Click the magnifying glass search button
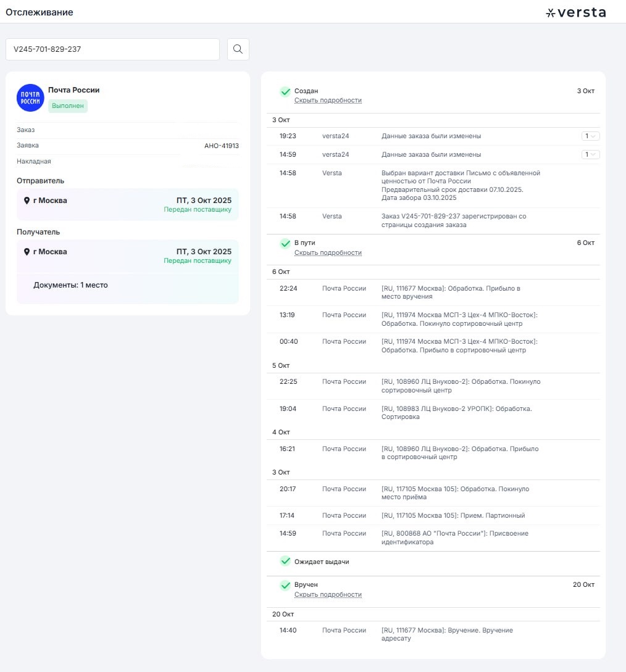626x672 pixels. 238,49
